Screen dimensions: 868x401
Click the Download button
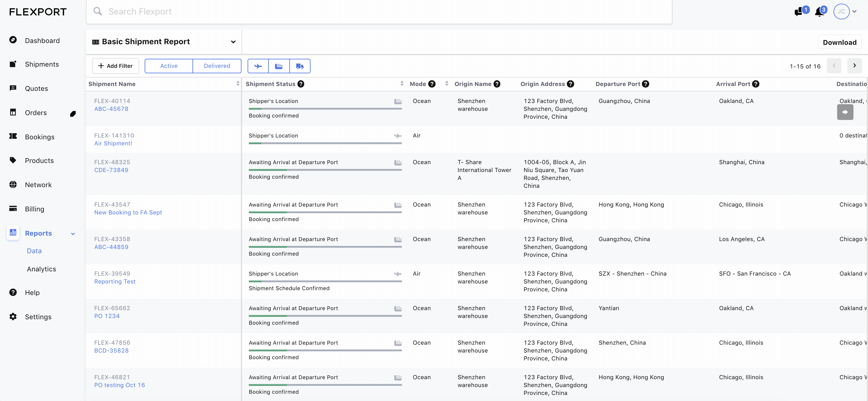[x=839, y=42]
